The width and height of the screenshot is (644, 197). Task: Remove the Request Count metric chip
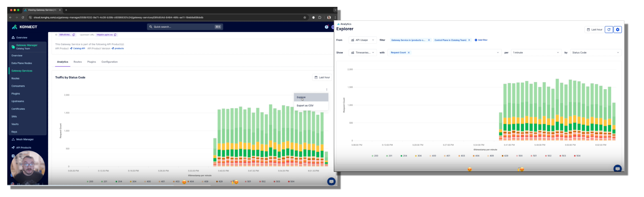(409, 53)
